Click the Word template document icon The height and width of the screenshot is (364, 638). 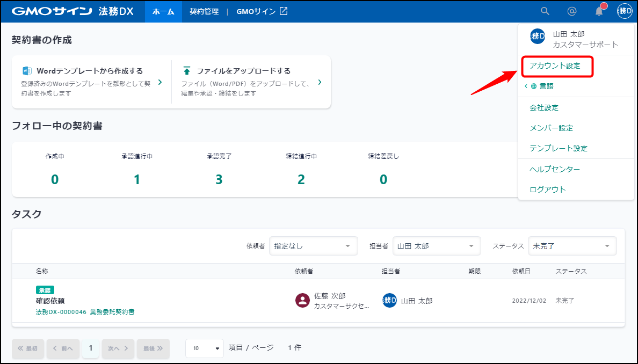click(27, 71)
